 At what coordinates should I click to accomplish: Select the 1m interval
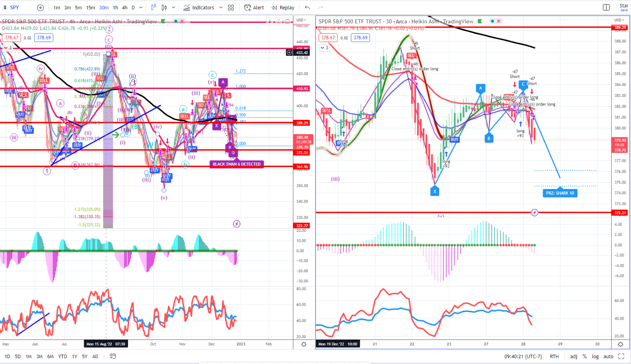[57, 7]
